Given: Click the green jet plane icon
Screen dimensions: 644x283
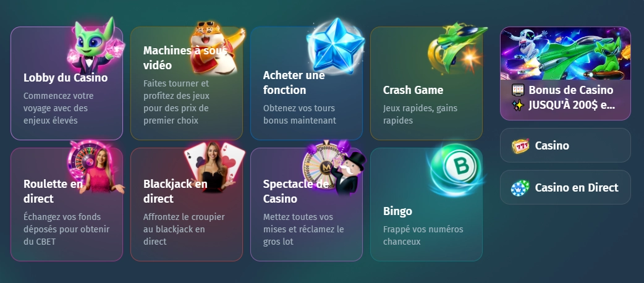Looking at the screenshot, I should 457,47.
